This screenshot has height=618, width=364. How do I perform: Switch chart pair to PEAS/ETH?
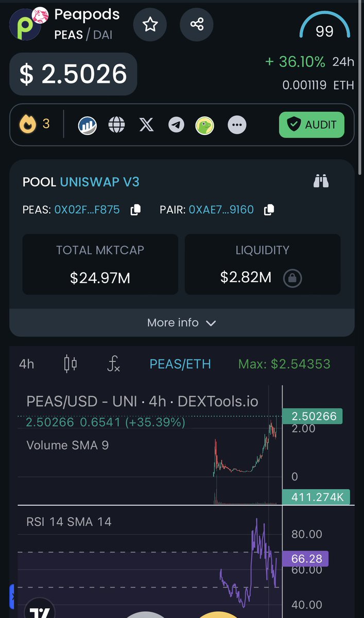180,364
